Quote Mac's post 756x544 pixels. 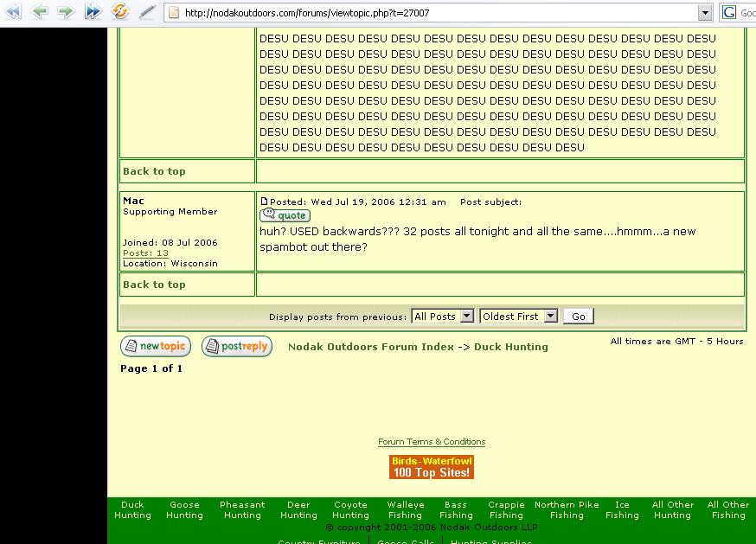tap(285, 215)
